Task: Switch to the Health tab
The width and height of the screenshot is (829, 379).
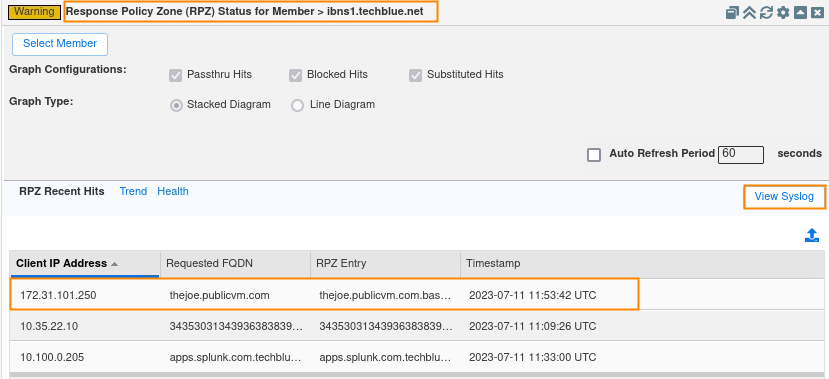Action: click(173, 191)
